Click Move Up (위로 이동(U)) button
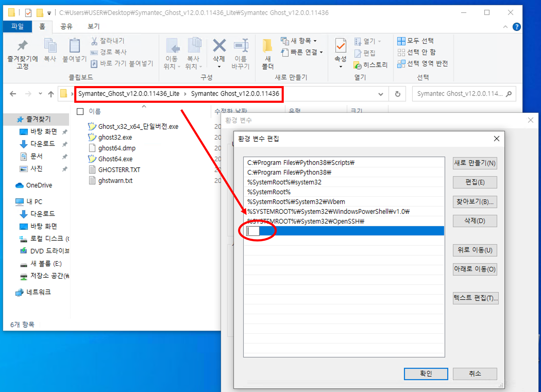This screenshot has height=392, width=541. [475, 250]
